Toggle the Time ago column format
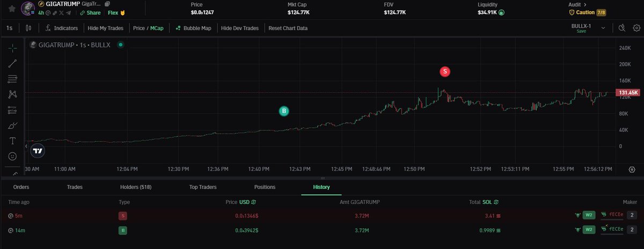644x249 pixels. tap(18, 202)
